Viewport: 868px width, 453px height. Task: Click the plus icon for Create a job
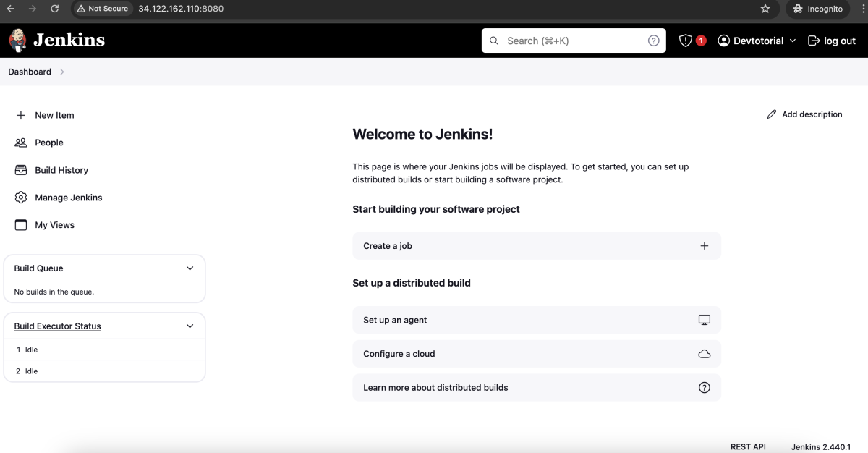tap(705, 246)
